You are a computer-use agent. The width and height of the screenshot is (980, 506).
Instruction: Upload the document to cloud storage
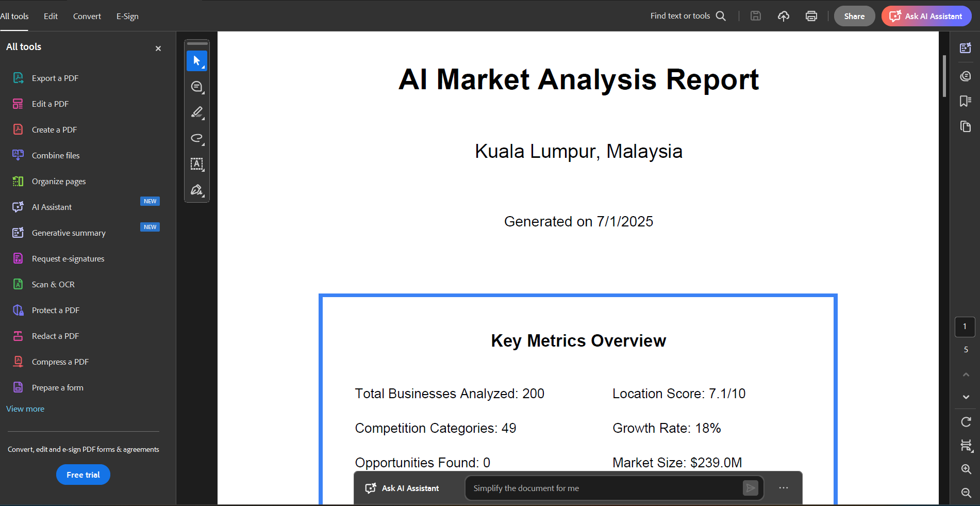tap(784, 16)
